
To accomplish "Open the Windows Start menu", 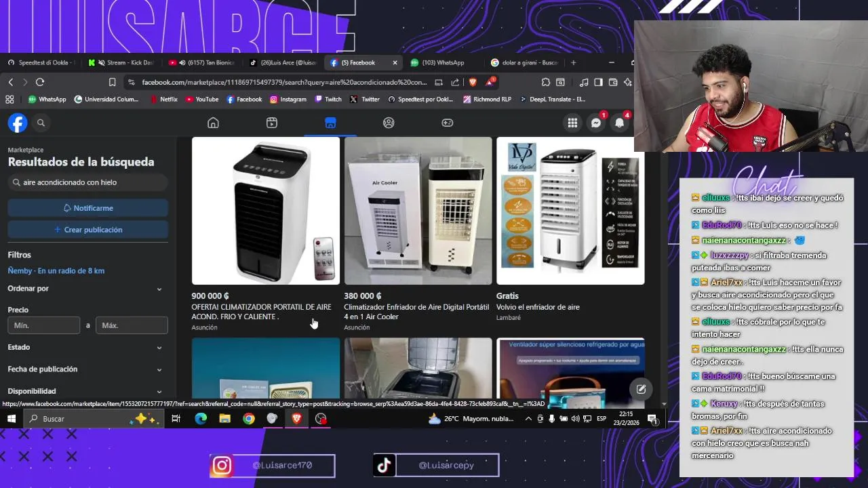I will 11,419.
